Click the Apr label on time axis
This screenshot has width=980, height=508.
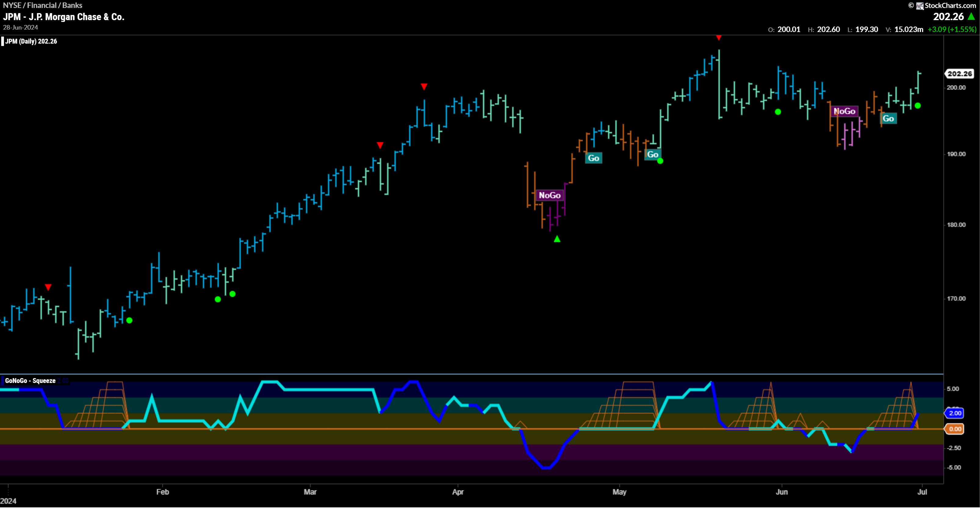coord(458,492)
